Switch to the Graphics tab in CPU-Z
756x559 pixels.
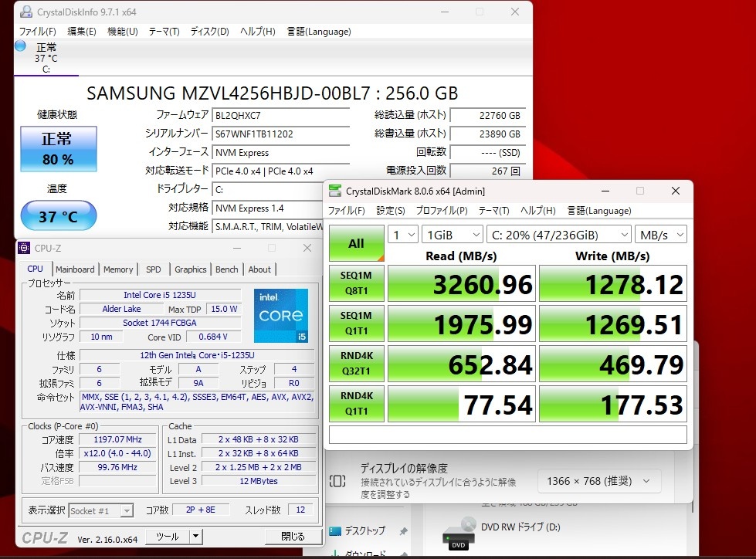tap(191, 269)
